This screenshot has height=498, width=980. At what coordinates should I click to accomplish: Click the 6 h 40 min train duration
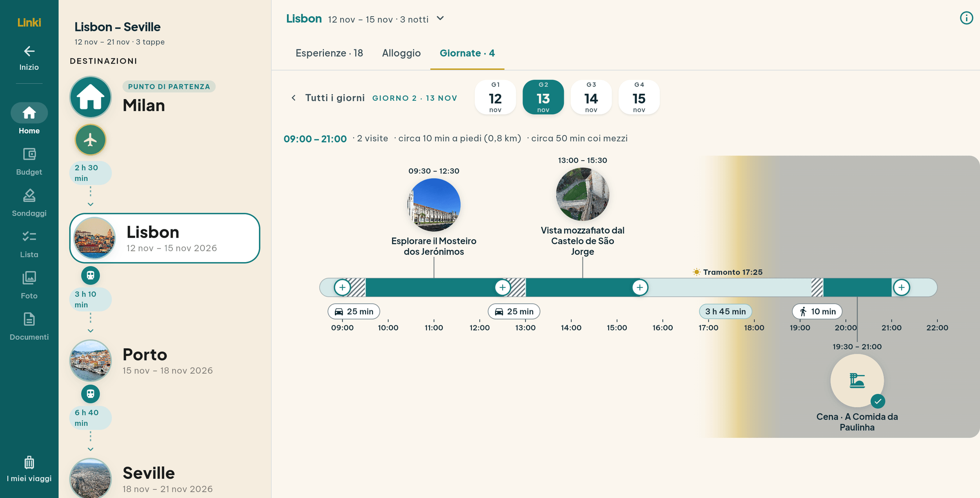(x=90, y=418)
